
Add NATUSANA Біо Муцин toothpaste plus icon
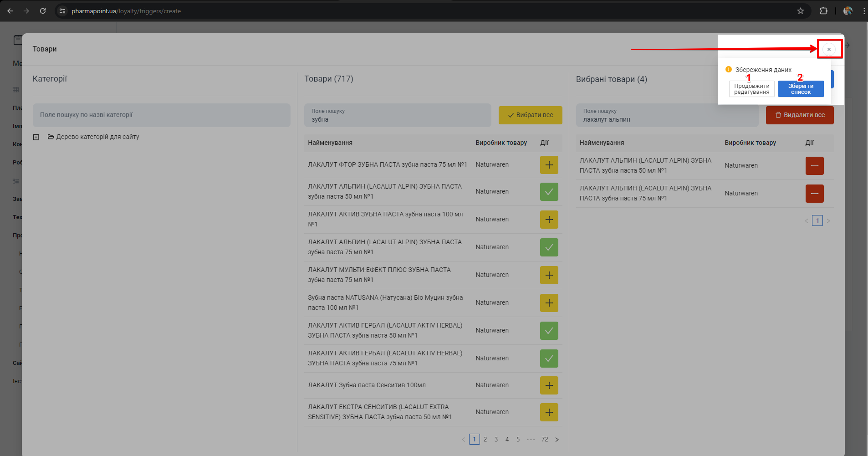click(x=549, y=303)
